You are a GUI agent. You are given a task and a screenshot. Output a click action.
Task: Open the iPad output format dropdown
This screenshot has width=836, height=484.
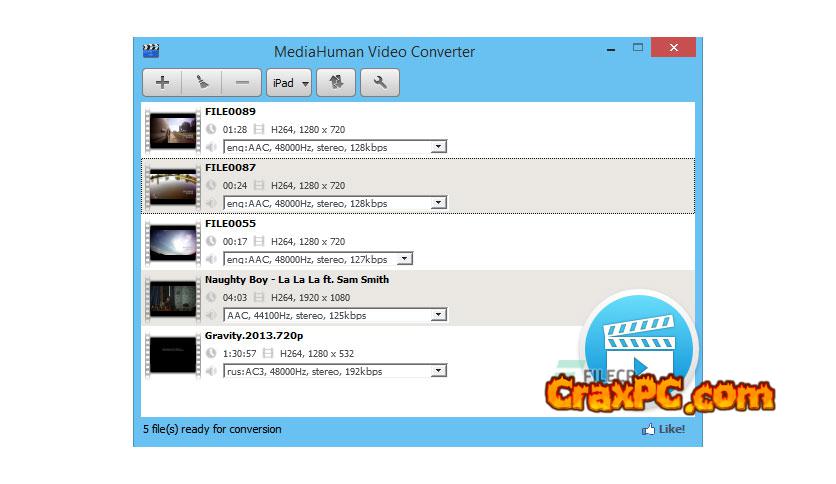tap(289, 83)
